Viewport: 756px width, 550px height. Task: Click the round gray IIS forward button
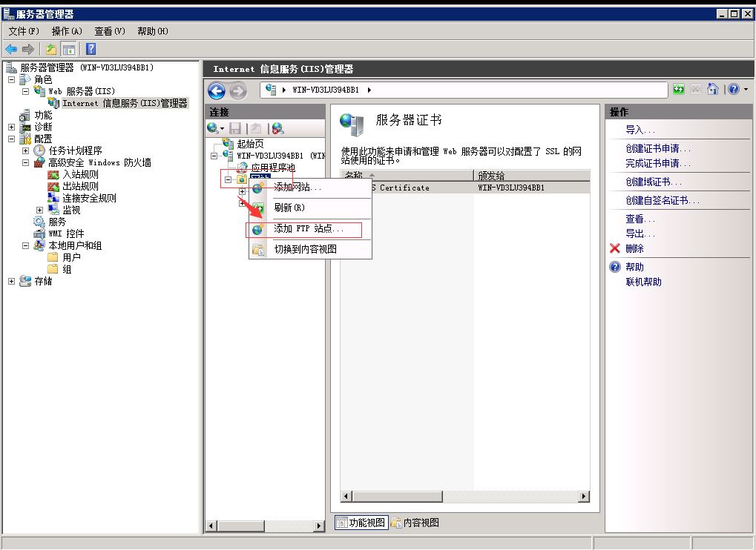pos(237,90)
